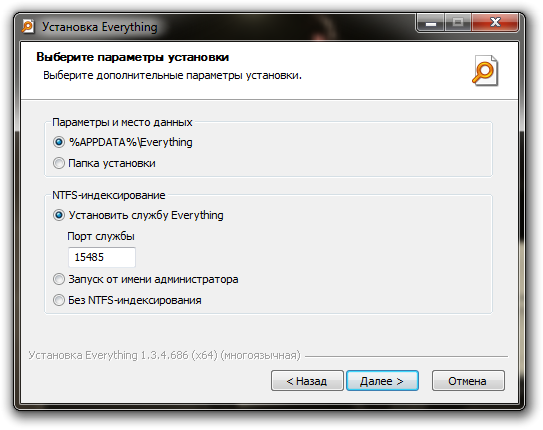The width and height of the screenshot is (543, 430).
Task: Minimize the installer window
Action: point(431,23)
